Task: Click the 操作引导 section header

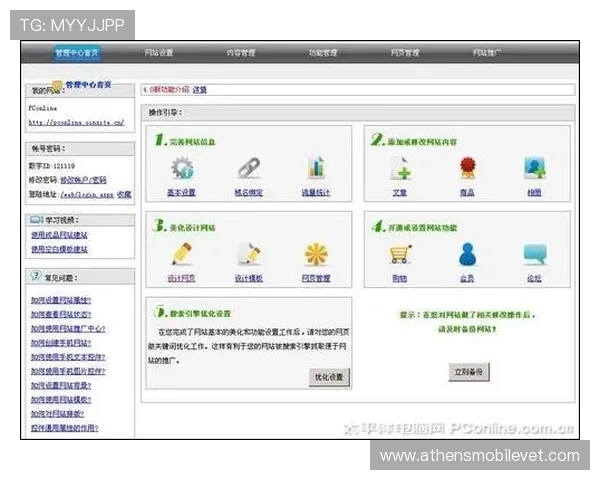Action: click(358, 113)
